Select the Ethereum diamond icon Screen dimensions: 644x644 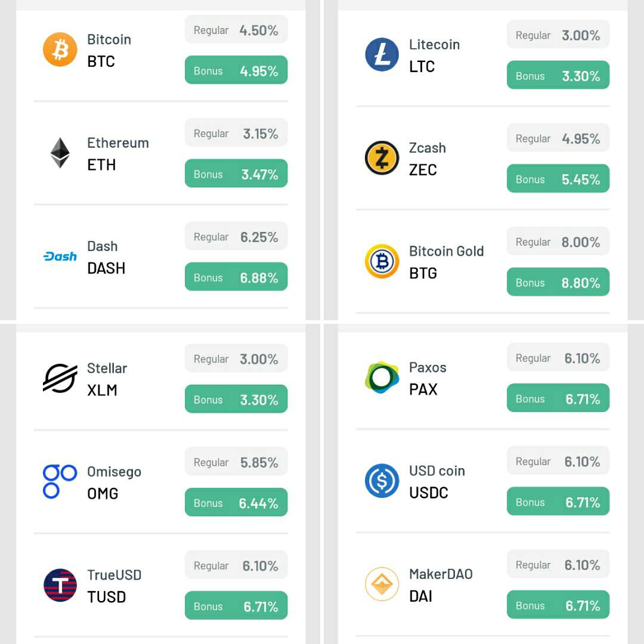pos(60,153)
